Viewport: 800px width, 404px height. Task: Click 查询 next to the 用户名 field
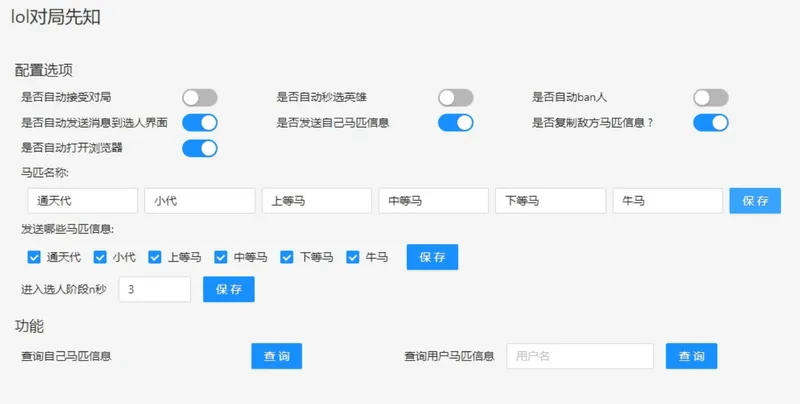pos(691,356)
